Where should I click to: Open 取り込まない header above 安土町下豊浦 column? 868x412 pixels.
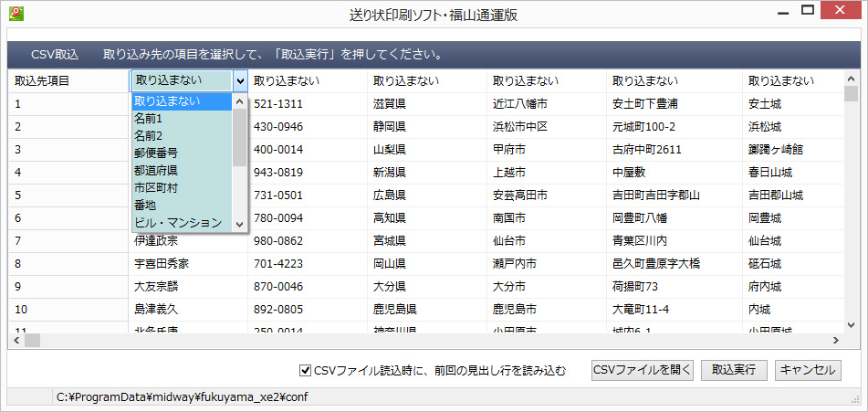675,81
